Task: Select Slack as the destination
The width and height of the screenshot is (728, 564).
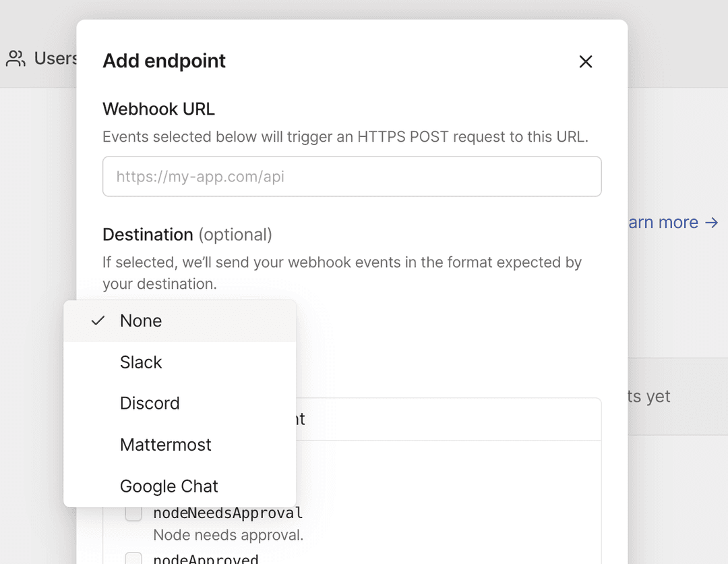Action: [141, 362]
